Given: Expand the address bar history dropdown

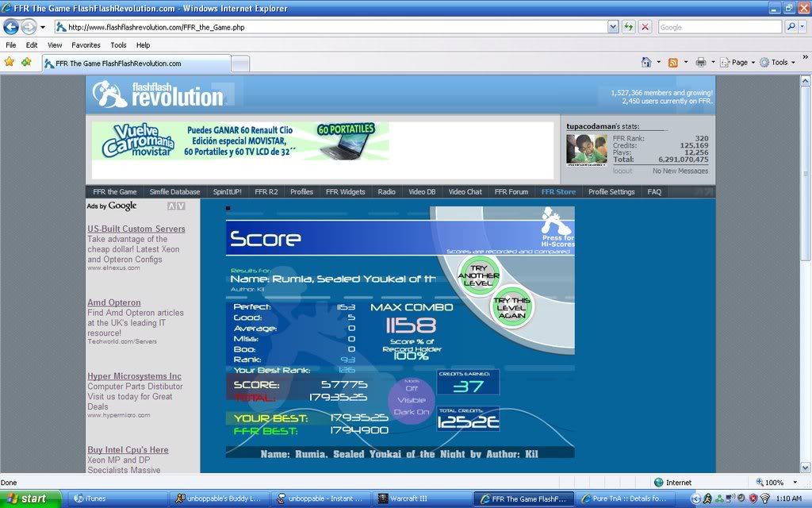Looking at the screenshot, I should (x=612, y=27).
